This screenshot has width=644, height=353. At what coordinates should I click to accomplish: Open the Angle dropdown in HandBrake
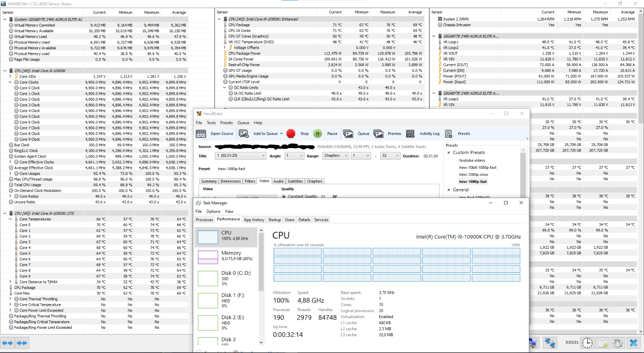point(294,156)
